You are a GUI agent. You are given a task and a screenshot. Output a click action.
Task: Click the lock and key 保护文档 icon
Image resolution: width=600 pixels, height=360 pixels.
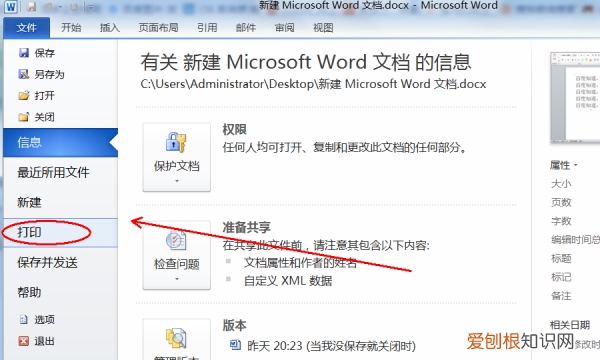point(176,142)
